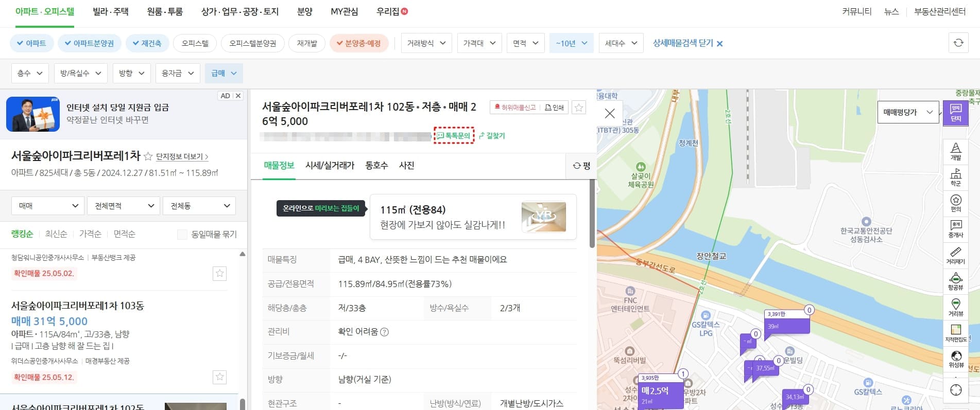Report false listing via 허위매물신고
980x410 pixels.
(514, 108)
